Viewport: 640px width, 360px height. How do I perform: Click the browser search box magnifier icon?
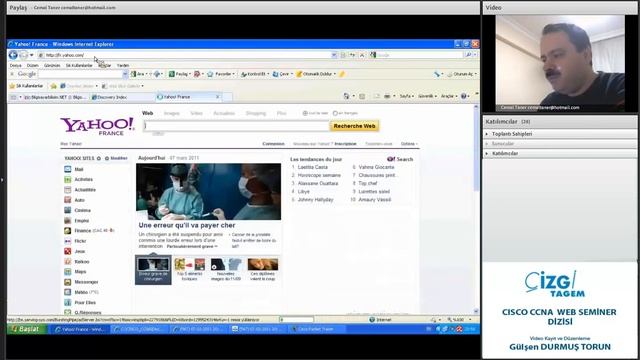tap(468, 55)
